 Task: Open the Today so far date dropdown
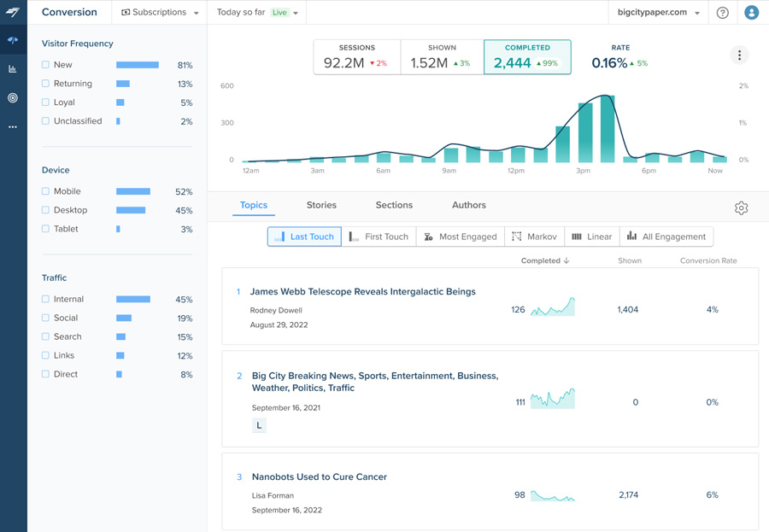(x=257, y=12)
